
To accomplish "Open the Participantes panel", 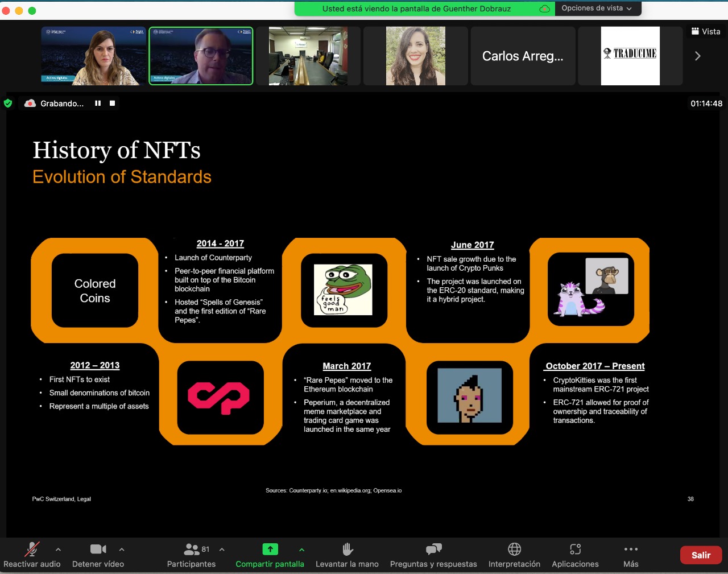I will click(x=191, y=555).
